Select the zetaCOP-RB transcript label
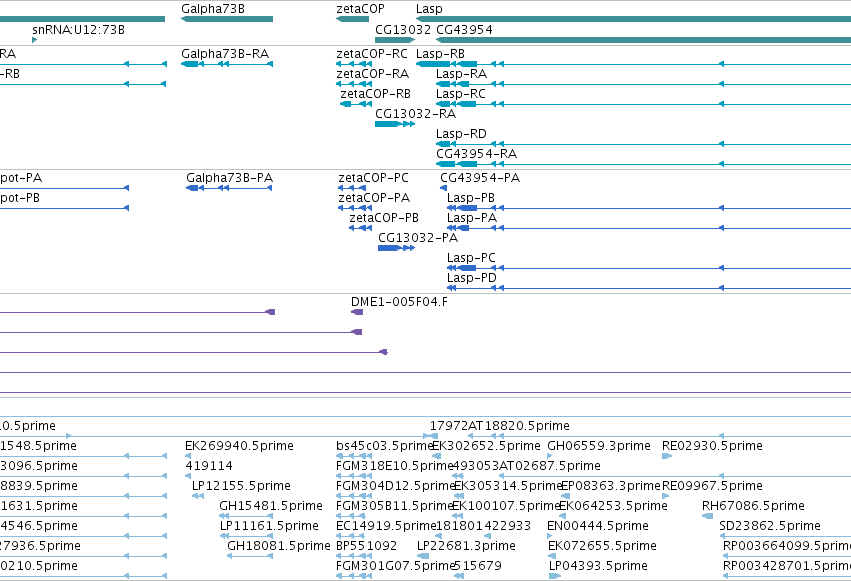 376,94
